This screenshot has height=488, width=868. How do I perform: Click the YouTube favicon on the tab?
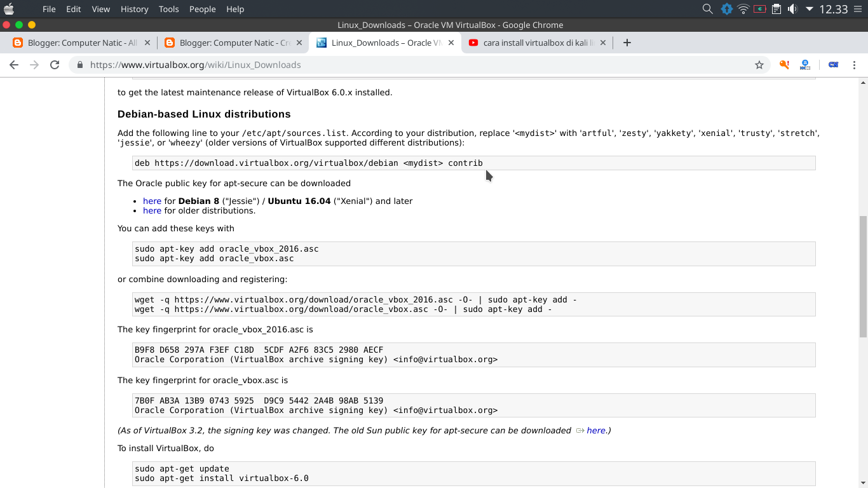coord(473,43)
